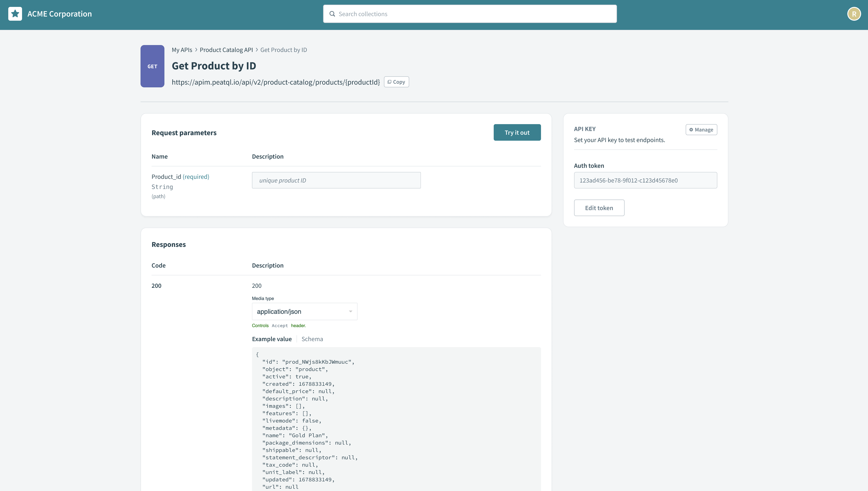868x491 pixels.
Task: Click the Try it out button
Action: (517, 132)
